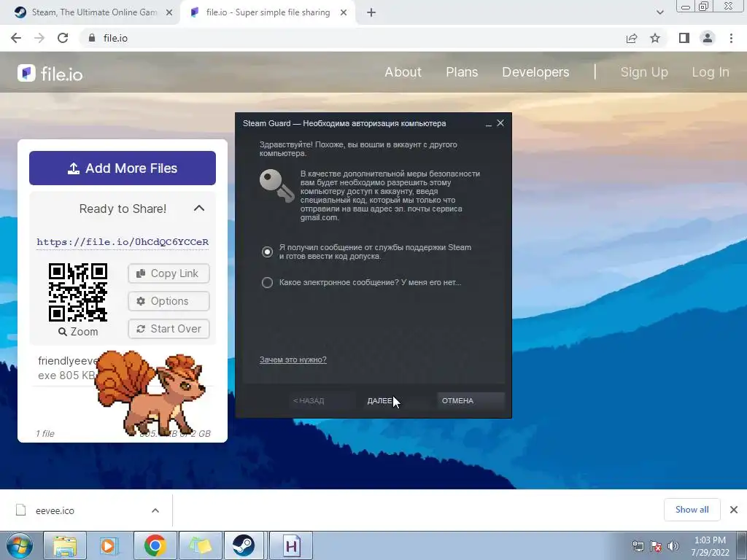
Task: Select 'I received the message' radio option
Action: pos(267,252)
